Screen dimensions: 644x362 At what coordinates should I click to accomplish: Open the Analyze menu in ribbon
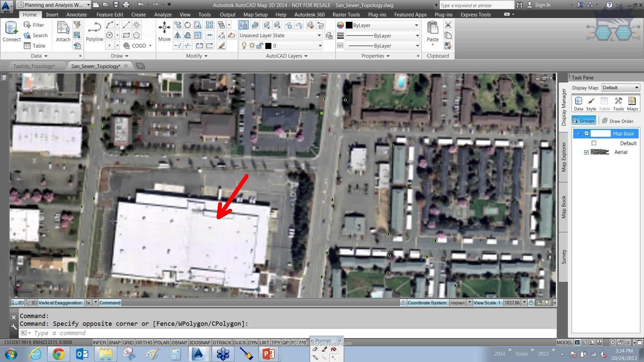tap(163, 15)
